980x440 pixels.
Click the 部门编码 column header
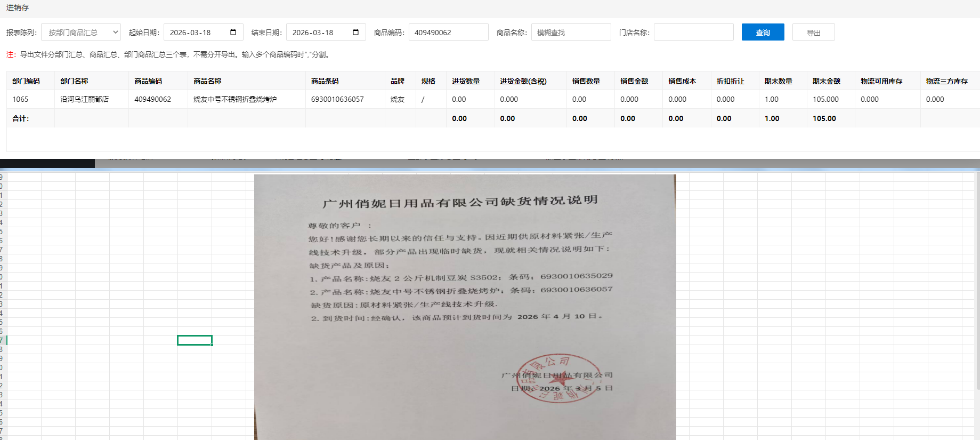pyautogui.click(x=26, y=81)
